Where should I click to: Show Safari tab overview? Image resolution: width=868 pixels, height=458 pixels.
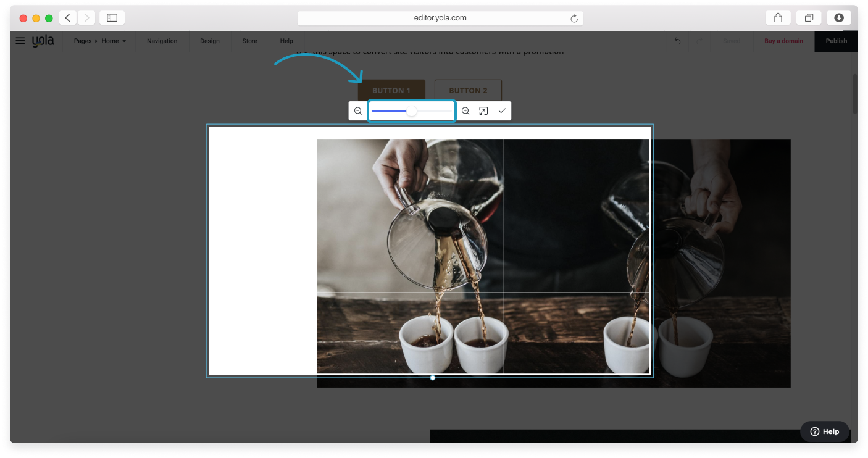(808, 18)
